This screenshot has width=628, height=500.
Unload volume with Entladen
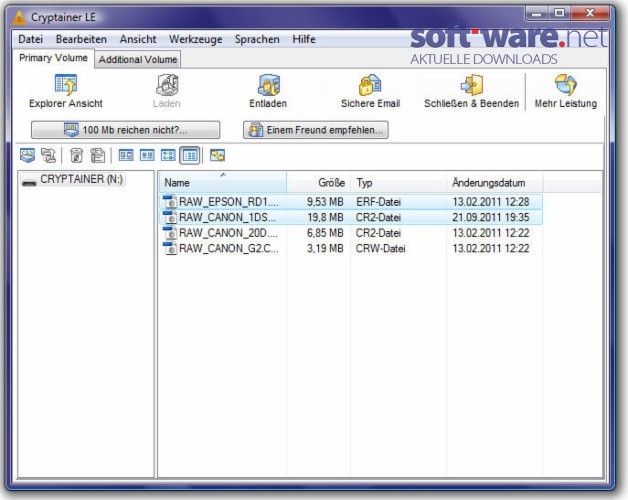click(268, 91)
